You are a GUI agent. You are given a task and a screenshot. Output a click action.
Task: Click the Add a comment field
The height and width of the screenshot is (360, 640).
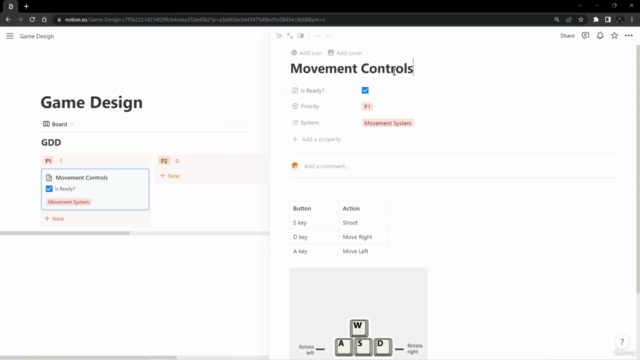pyautogui.click(x=326, y=166)
